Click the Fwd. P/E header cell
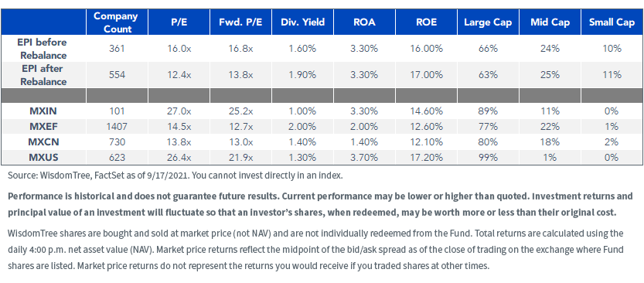 [x=240, y=22]
